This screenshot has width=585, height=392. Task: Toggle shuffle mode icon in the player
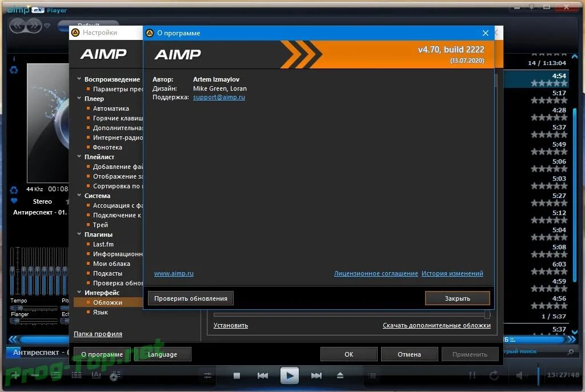[472, 375]
